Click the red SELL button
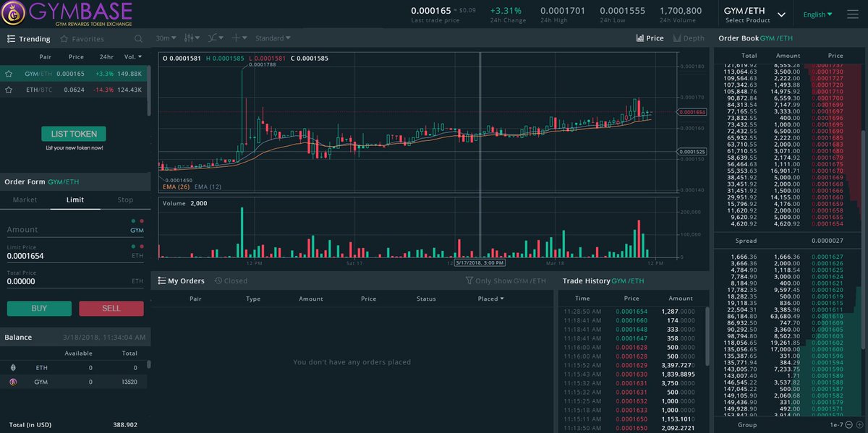Viewport: 868px width, 433px height. 111,308
